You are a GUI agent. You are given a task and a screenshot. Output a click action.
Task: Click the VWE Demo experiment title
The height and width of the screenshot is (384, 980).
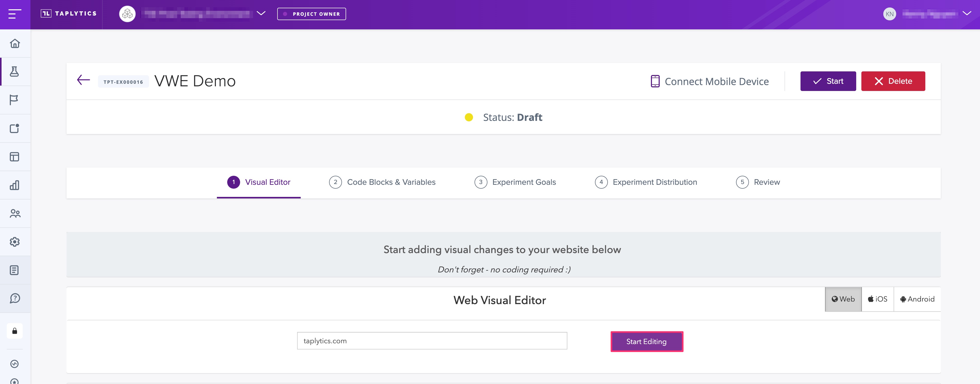[195, 81]
